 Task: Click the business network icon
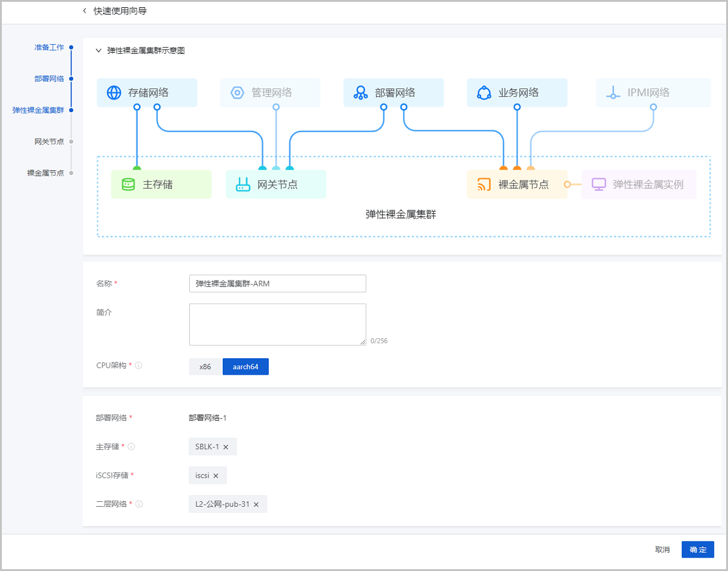pyautogui.click(x=484, y=93)
